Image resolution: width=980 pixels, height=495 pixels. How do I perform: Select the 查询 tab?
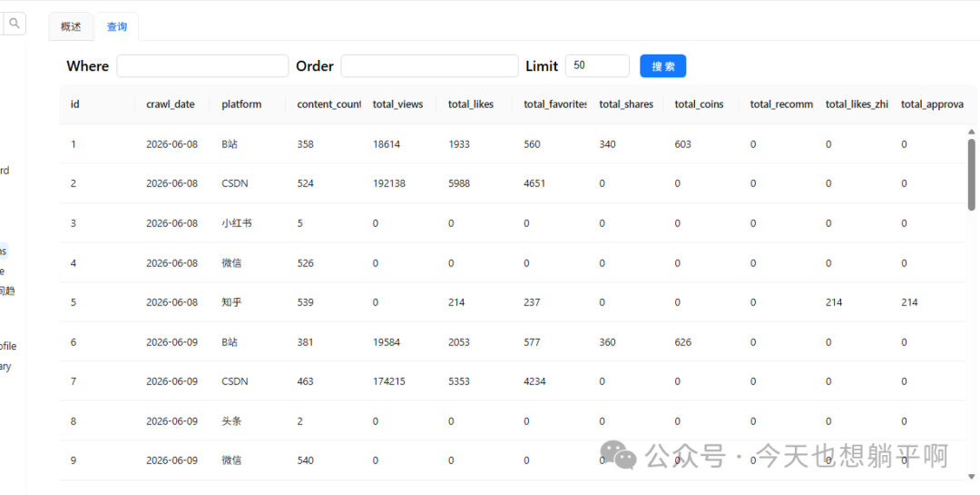[117, 26]
